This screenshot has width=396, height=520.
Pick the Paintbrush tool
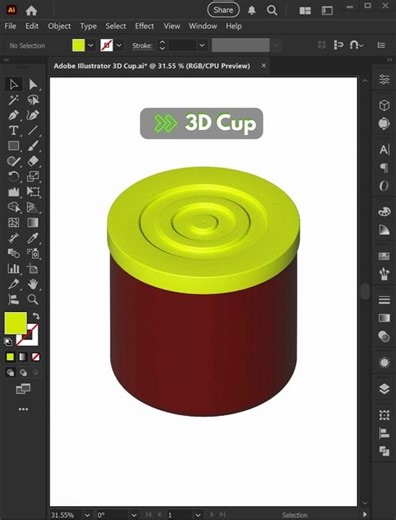[x=33, y=146]
